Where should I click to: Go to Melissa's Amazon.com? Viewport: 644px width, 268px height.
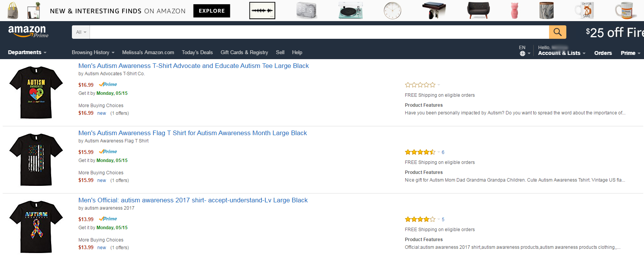pos(148,52)
